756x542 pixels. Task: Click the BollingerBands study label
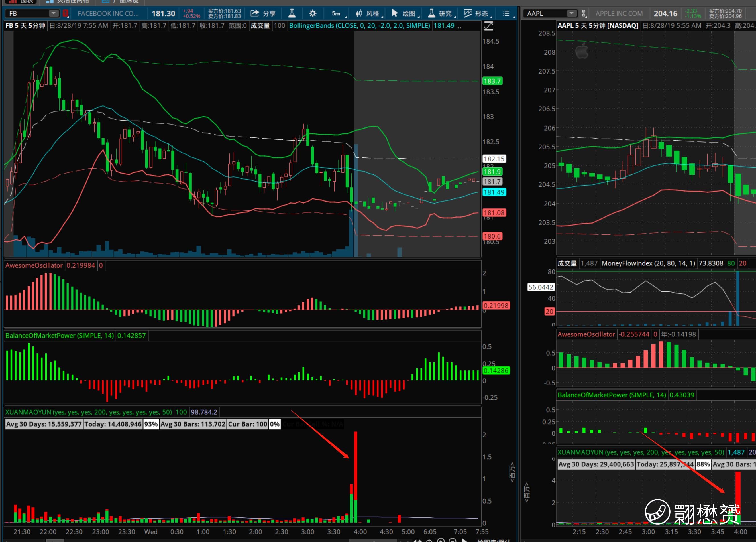pyautogui.click(x=359, y=26)
